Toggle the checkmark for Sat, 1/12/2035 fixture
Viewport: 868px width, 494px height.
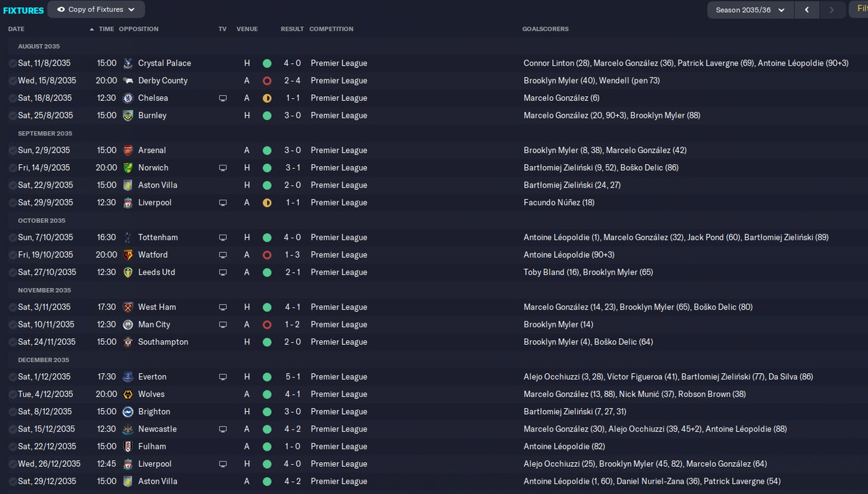coord(12,377)
